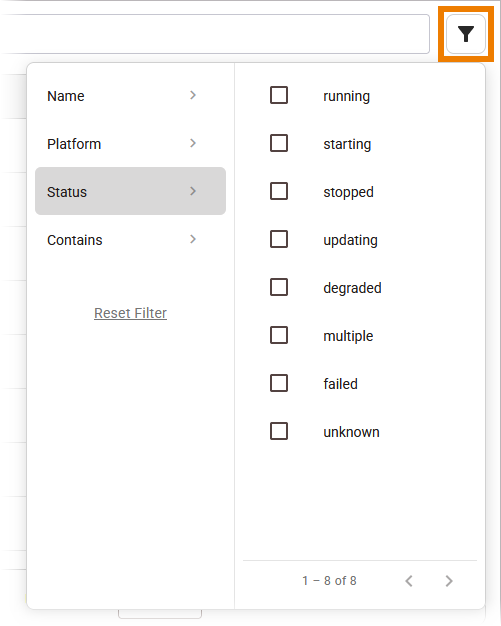Expand the Name chevron arrow
501x626 pixels.
(193, 95)
